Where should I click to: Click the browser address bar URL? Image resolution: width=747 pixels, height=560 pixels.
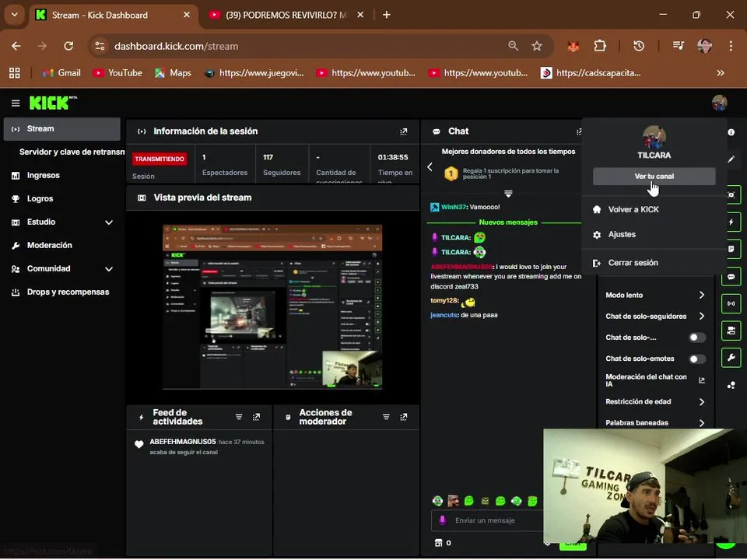pos(177,46)
